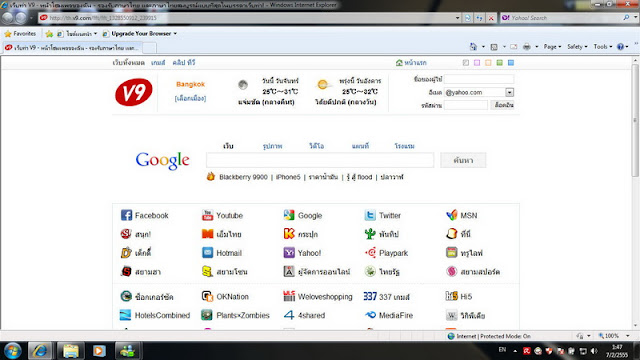Click the Yahoo search magnifier icon
The image size is (640, 360).
[626, 18]
